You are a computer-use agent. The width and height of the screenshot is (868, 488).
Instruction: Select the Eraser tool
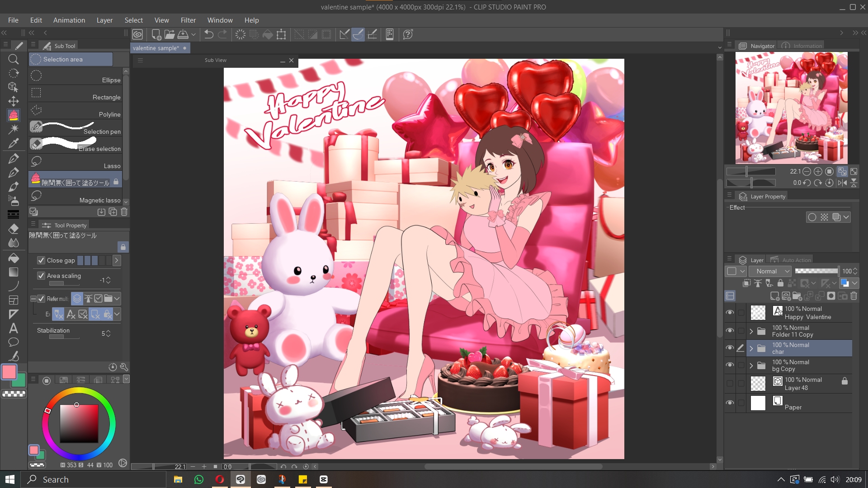click(14, 229)
